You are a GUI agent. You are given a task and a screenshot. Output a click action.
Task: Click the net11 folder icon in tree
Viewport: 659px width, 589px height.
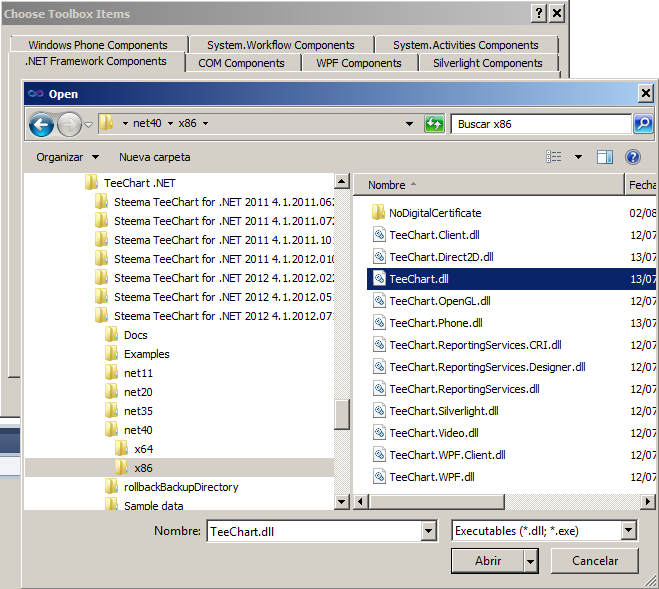tap(111, 372)
